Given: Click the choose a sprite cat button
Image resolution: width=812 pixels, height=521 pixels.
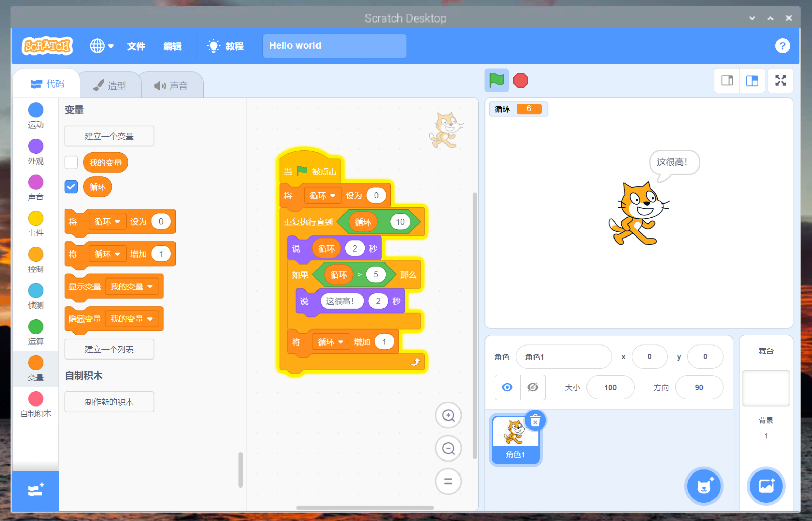Looking at the screenshot, I should [704, 486].
